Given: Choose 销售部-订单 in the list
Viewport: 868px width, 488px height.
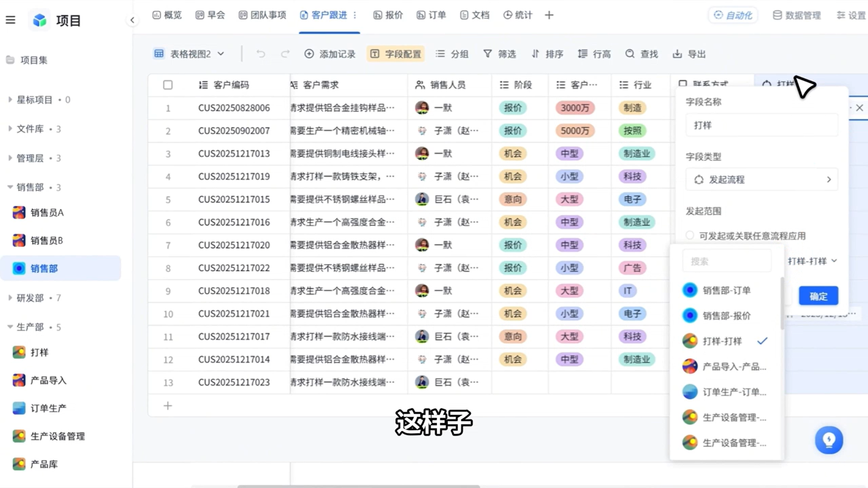Looking at the screenshot, I should [x=726, y=290].
